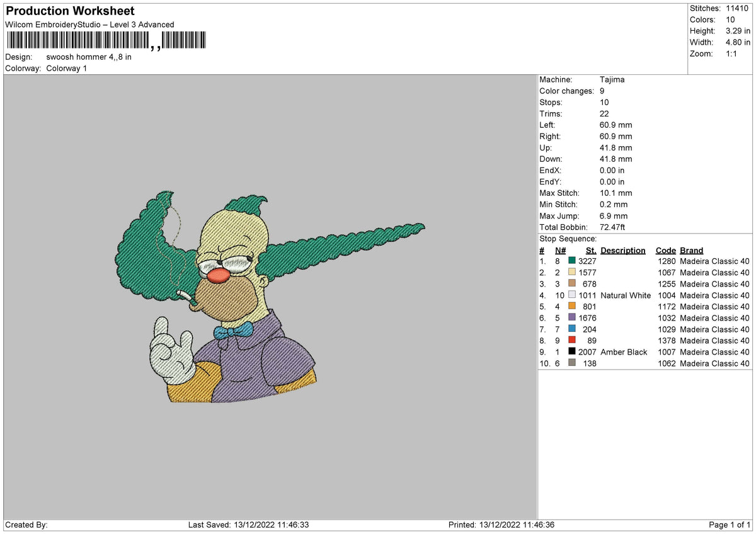Click the Page 1 of 1 label
The width and height of the screenshot is (756, 534).
pyautogui.click(x=730, y=525)
